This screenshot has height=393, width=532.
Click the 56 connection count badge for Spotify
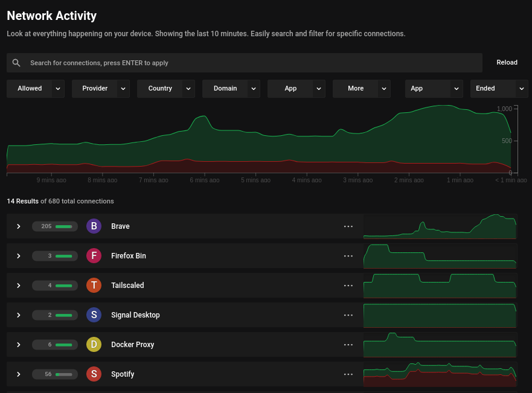pyautogui.click(x=55, y=374)
